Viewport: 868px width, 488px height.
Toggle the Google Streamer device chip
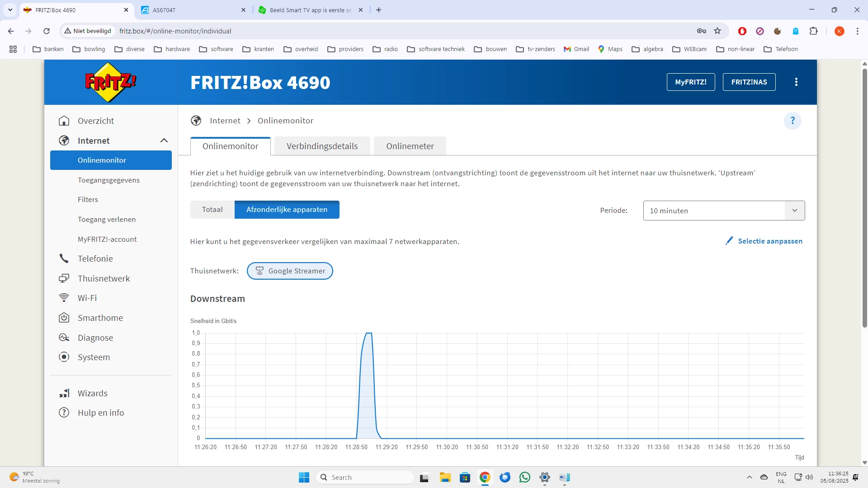pyautogui.click(x=290, y=271)
